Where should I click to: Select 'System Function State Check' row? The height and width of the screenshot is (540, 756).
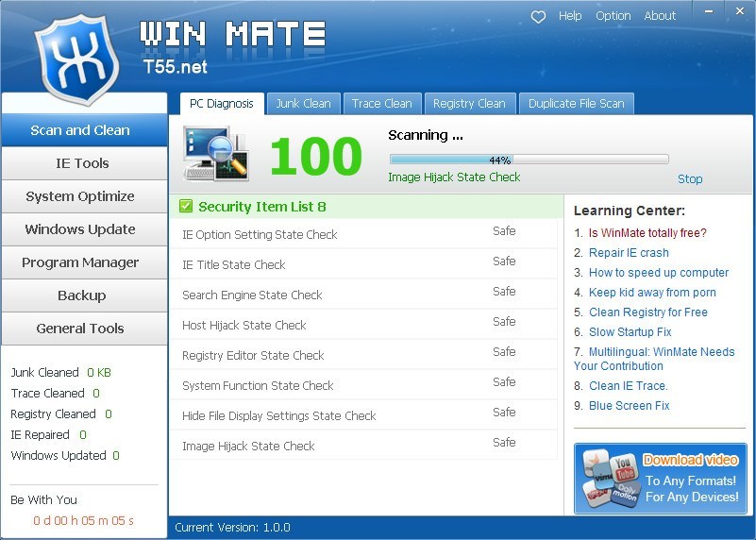(x=363, y=385)
